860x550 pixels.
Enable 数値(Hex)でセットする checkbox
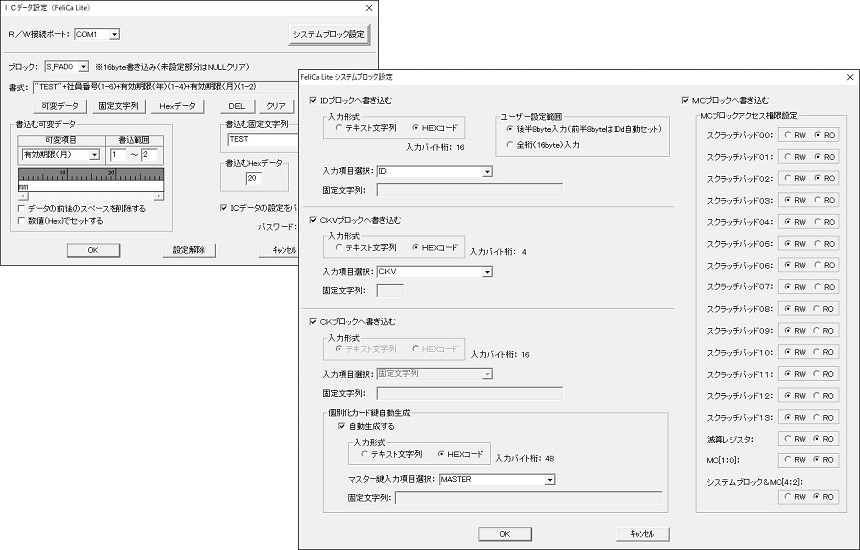[x=22, y=221]
